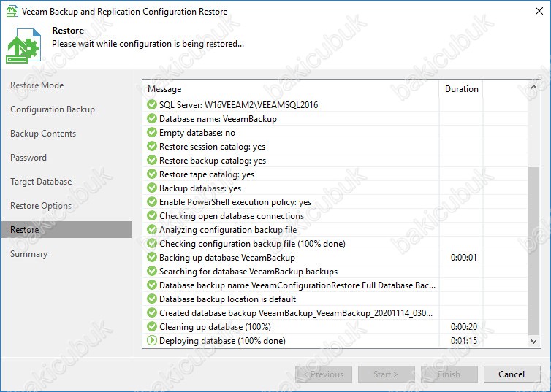This screenshot has width=551, height=392.
Task: Open the Configuration Backup step
Action: tap(53, 109)
